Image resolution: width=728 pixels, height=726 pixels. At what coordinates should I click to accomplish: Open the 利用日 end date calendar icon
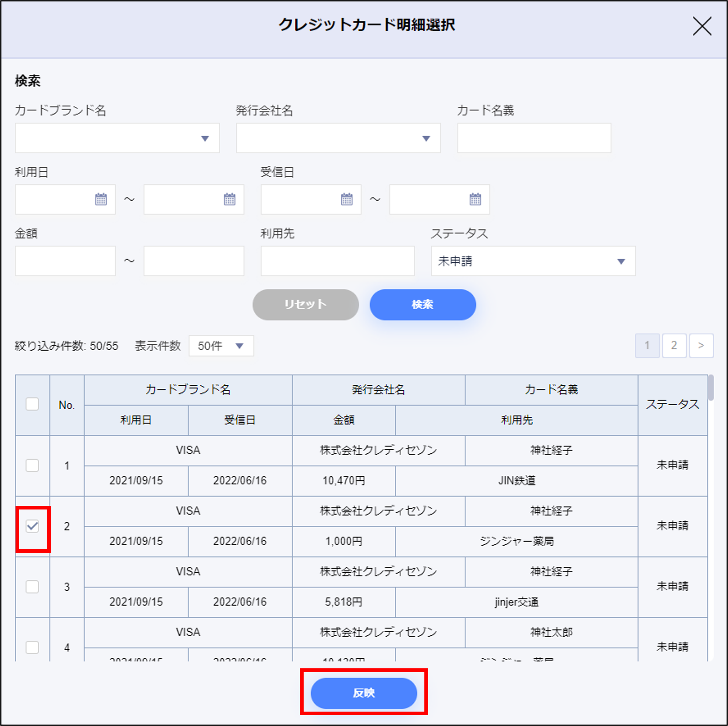pyautogui.click(x=229, y=199)
